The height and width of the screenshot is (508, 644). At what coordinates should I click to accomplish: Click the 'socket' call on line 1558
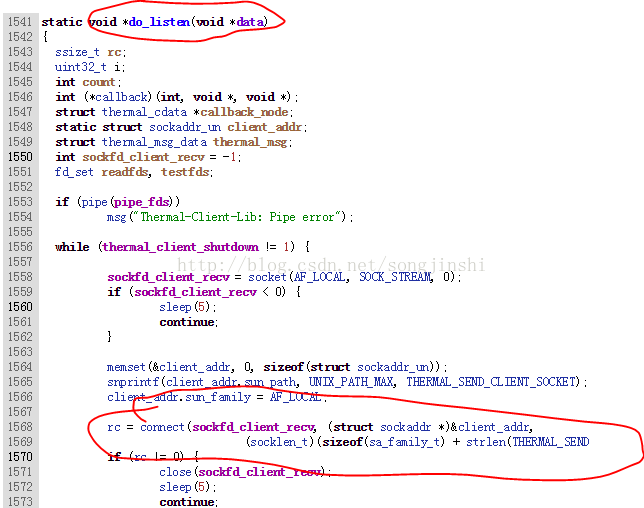pos(267,277)
